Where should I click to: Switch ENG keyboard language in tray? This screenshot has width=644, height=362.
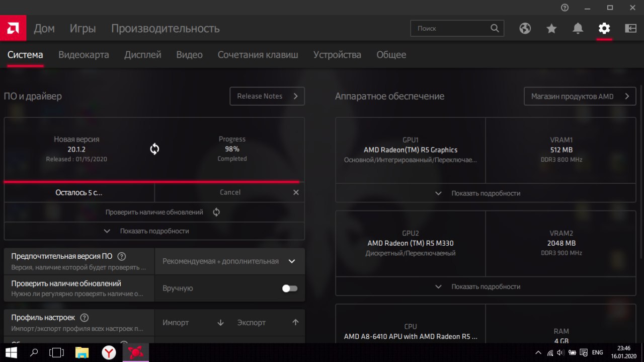(597, 352)
